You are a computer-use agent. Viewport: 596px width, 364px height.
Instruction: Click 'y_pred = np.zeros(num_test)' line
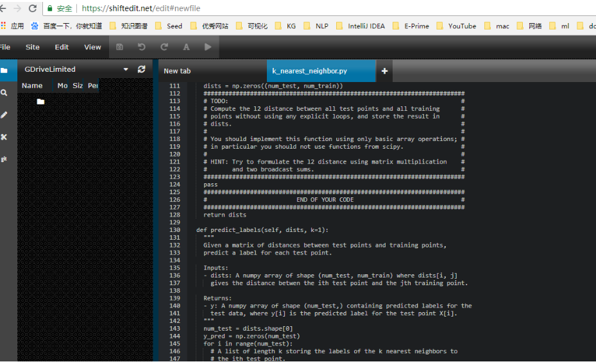point(251,336)
